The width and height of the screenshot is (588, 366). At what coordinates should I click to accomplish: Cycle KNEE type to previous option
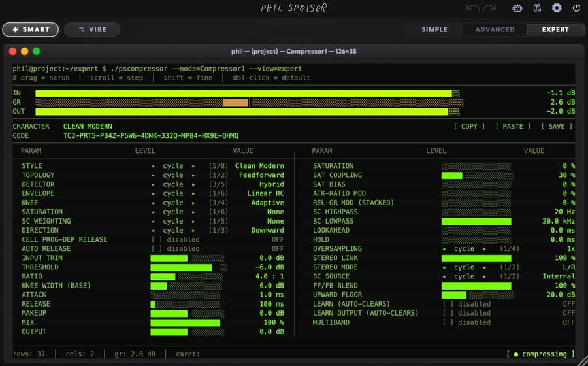click(x=153, y=203)
